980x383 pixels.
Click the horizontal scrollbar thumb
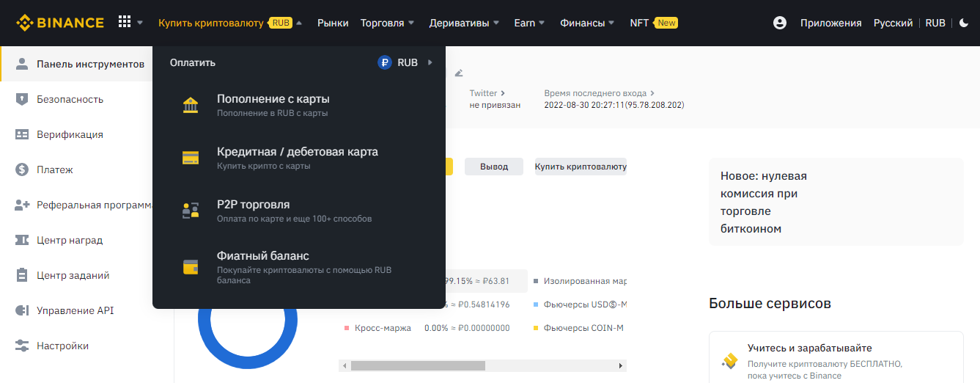418,365
